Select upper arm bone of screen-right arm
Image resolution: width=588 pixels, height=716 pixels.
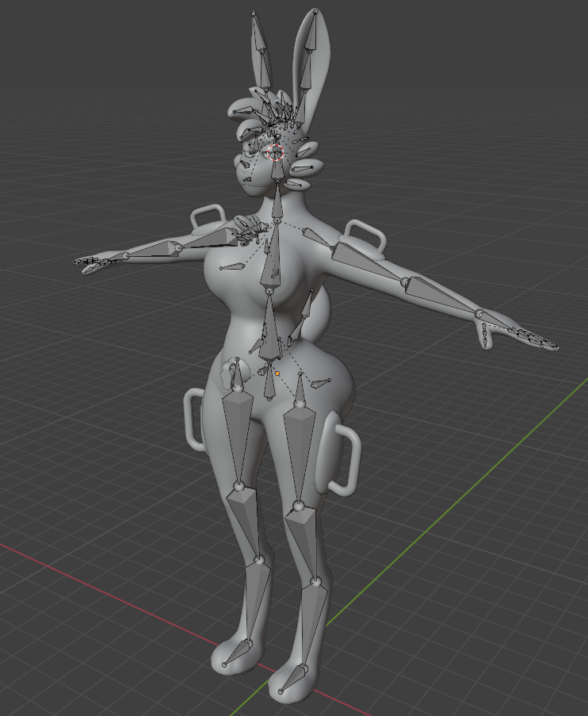(x=368, y=264)
